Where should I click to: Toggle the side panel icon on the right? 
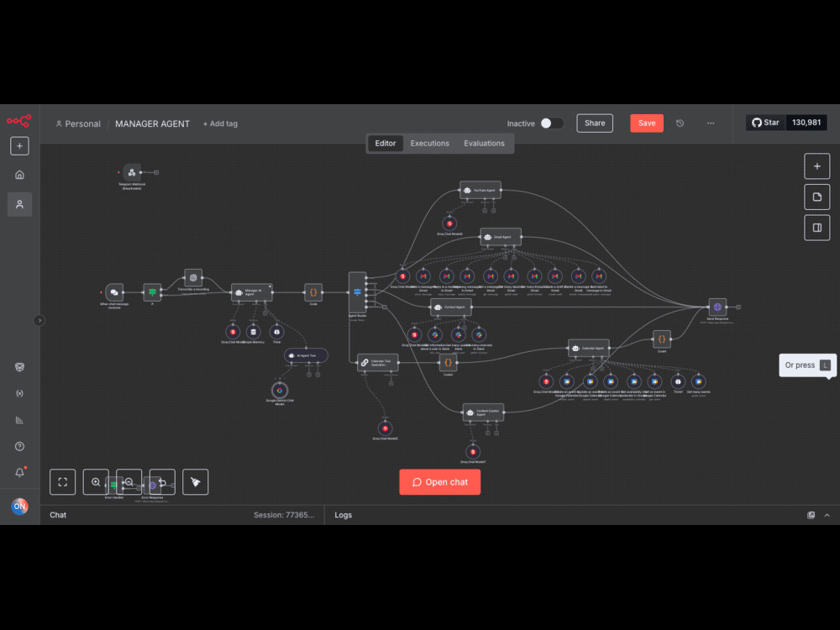click(x=817, y=228)
